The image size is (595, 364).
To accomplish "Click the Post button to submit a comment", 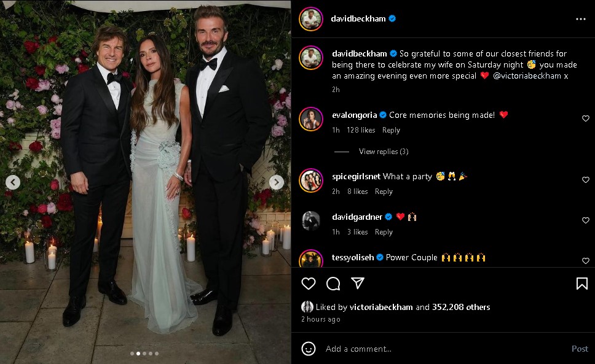I will point(579,348).
